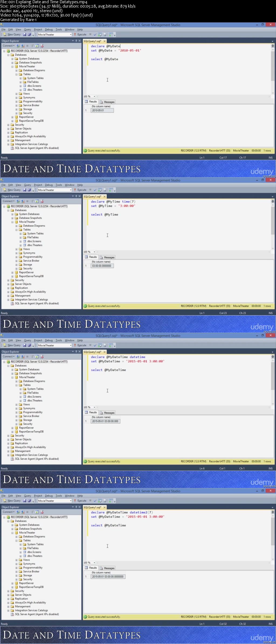Click Execute in the frame declaring @MyDateTime datetime
The image size is (276, 644).
click(x=80, y=345)
